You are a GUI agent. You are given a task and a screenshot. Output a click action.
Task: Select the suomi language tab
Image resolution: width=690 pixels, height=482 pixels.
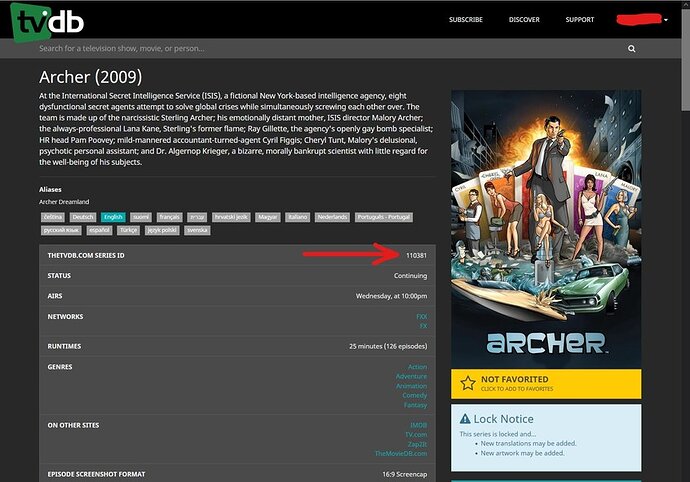click(141, 217)
